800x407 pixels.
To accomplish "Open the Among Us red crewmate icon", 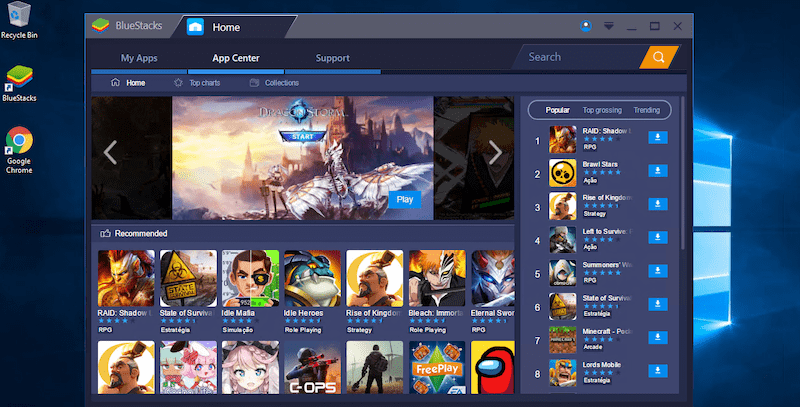I will click(x=492, y=368).
